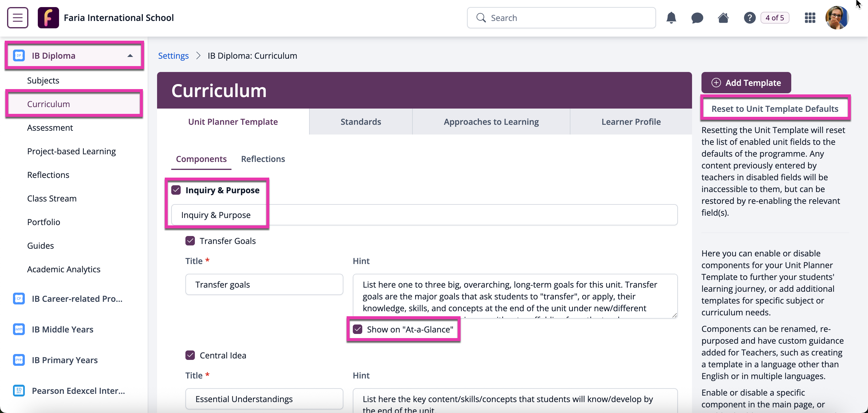Image resolution: width=868 pixels, height=413 pixels.
Task: Select the Reflections sub-tab
Action: tap(263, 159)
